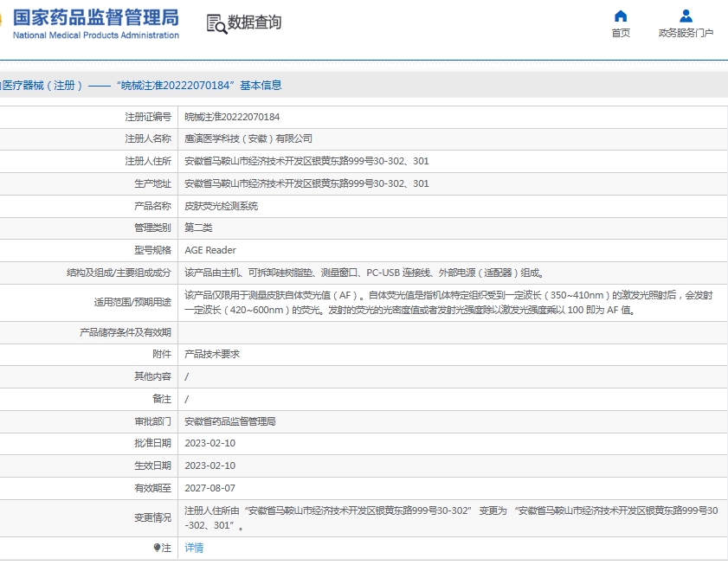Click 批准日期 value 2023-02-10
This screenshot has width=728, height=565.
(209, 443)
